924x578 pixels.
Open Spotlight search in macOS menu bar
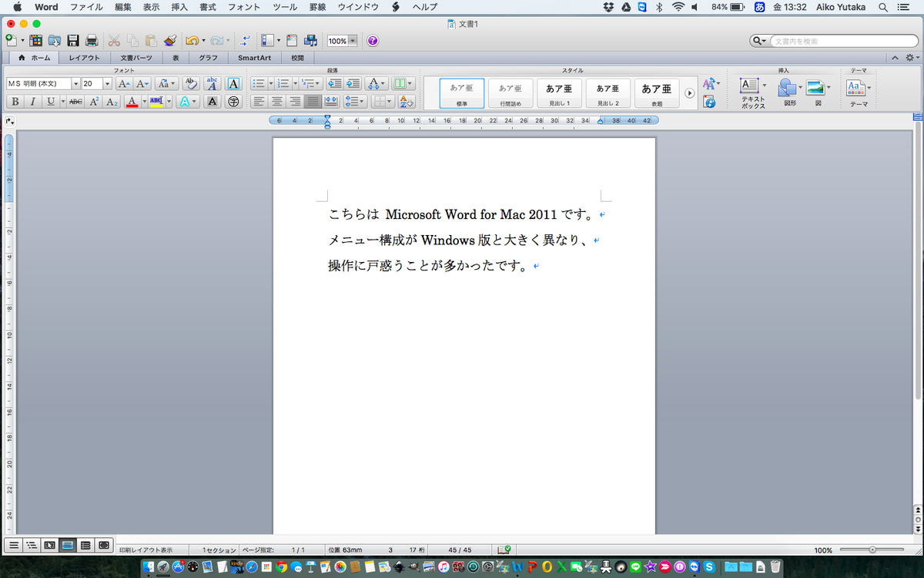(882, 7)
